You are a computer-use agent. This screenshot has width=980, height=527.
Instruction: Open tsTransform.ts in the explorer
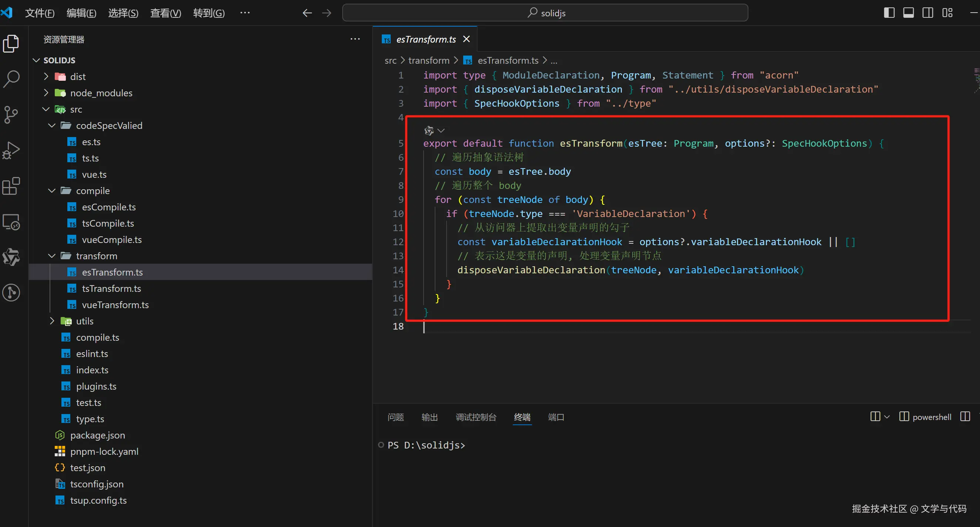coord(111,288)
